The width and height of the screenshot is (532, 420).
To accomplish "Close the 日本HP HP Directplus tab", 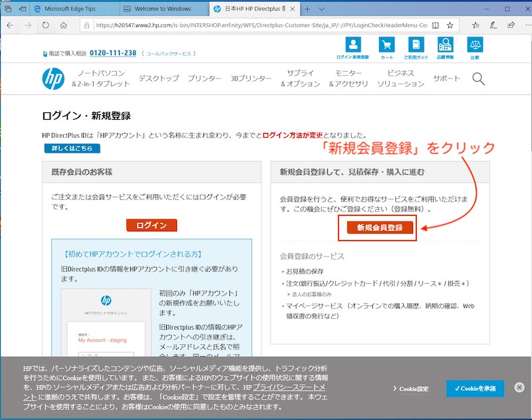I will click(x=292, y=9).
